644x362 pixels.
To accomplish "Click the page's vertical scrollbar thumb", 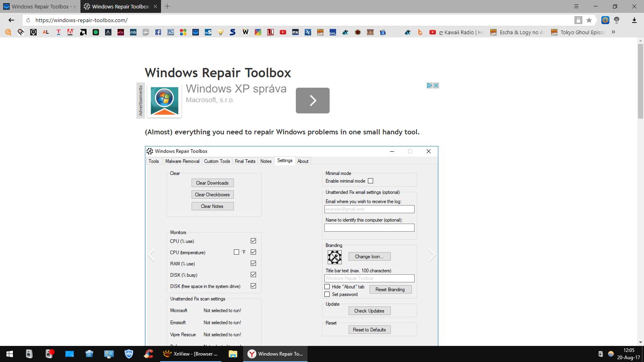I will pyautogui.click(x=640, y=81).
